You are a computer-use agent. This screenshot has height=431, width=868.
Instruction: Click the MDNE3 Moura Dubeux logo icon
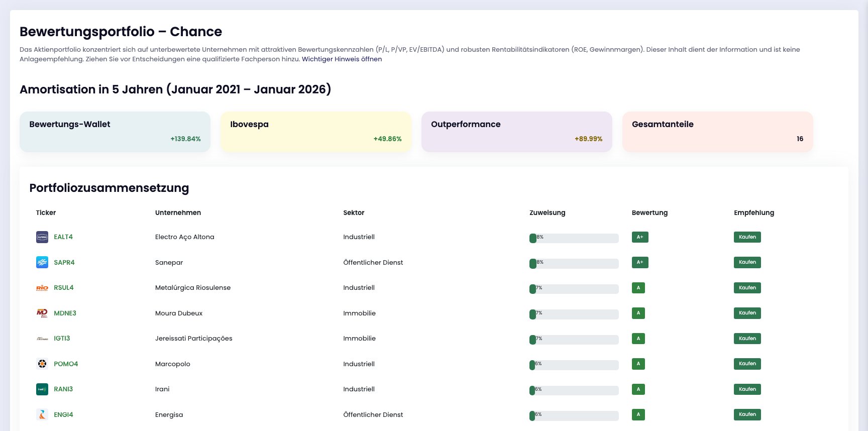coord(42,313)
